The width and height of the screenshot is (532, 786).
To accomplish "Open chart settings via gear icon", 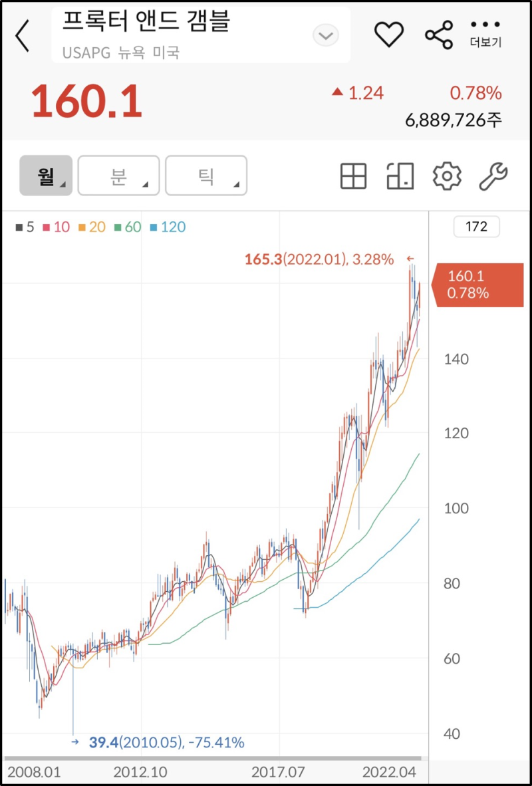I will [x=447, y=176].
